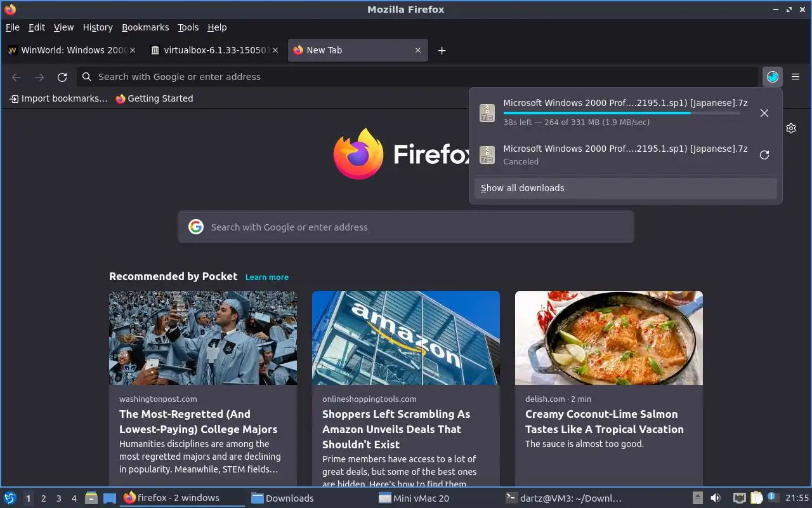The height and width of the screenshot is (508, 812).
Task: Open the network tray icon
Action: click(739, 498)
